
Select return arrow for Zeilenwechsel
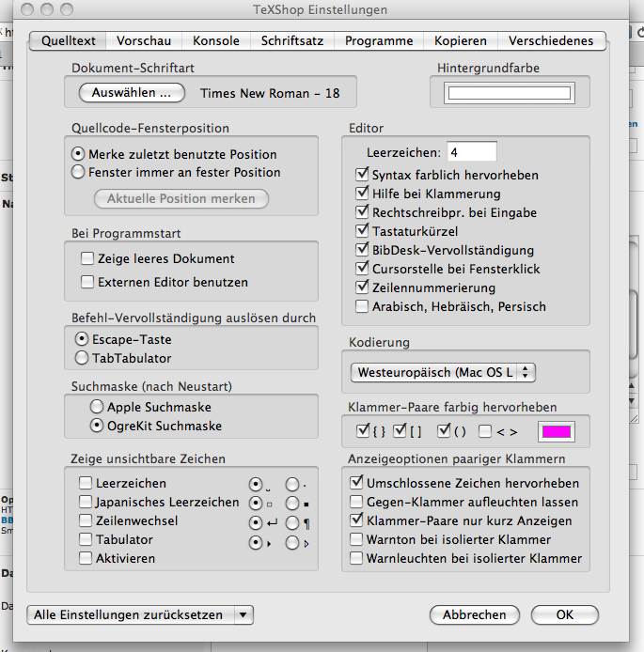[256, 522]
